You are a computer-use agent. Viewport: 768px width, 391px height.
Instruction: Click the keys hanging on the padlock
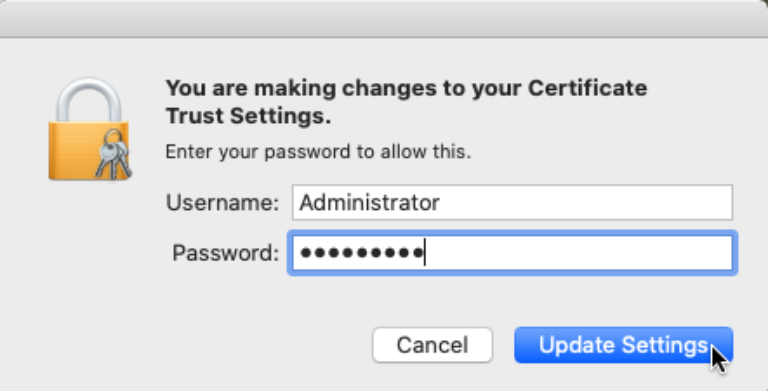[x=114, y=154]
